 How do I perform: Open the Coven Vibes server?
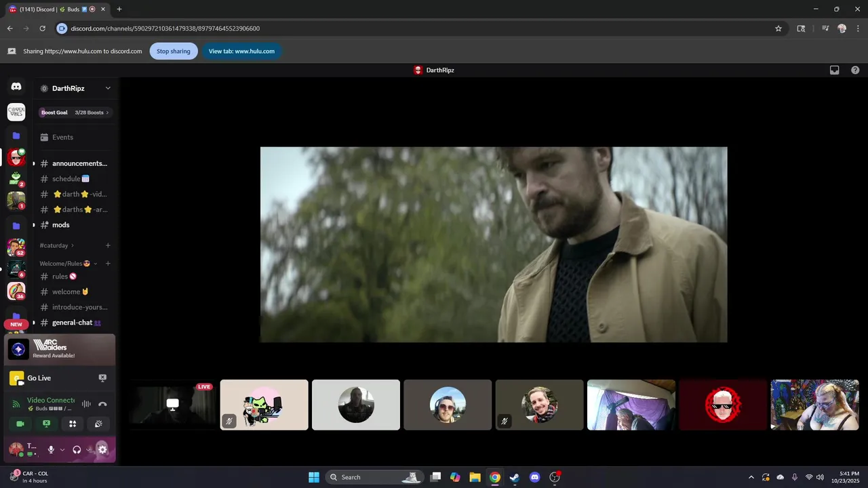pyautogui.click(x=16, y=112)
